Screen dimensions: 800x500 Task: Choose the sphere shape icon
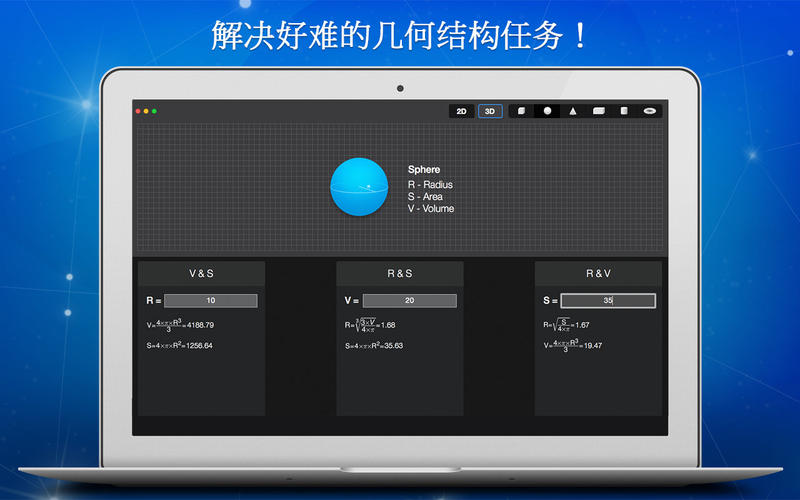547,111
